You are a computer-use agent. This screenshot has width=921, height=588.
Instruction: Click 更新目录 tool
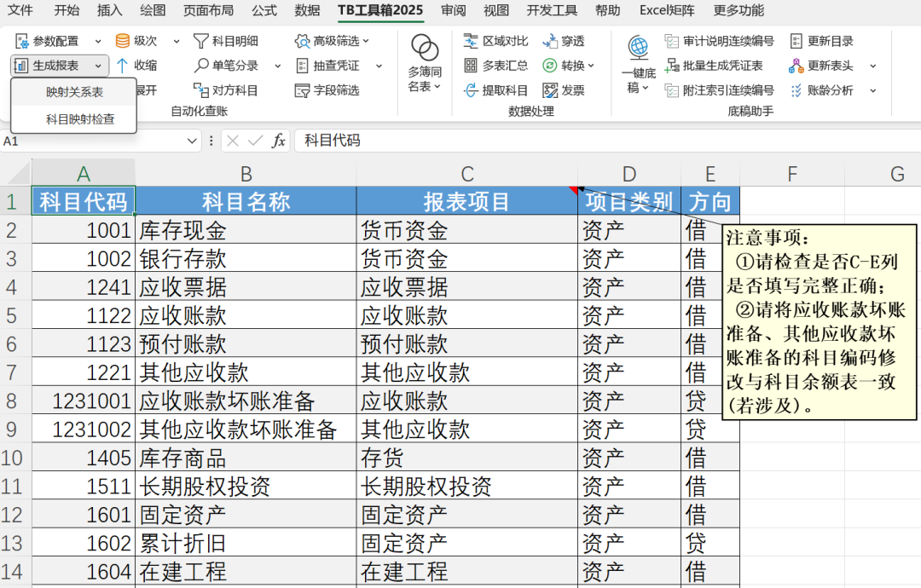point(821,41)
